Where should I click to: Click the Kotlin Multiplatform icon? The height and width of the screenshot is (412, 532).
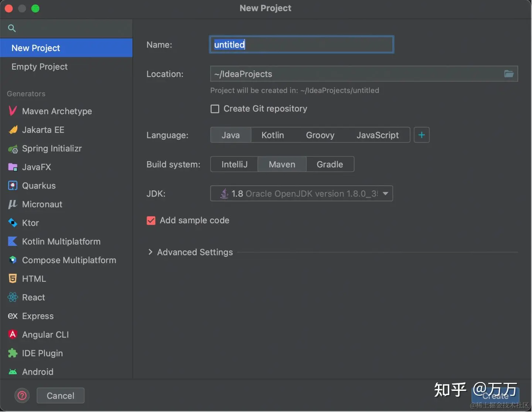pos(13,241)
